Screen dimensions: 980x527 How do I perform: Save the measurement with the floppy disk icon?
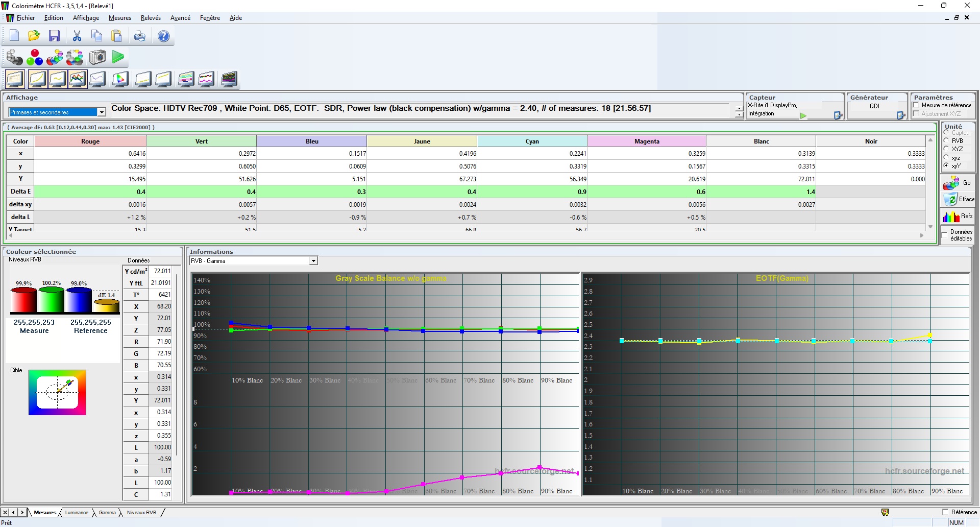(x=54, y=36)
